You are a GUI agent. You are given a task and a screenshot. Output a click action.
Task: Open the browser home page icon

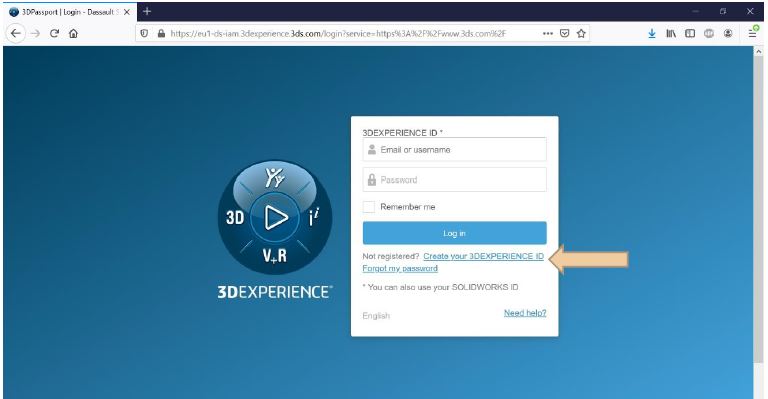[x=73, y=33]
